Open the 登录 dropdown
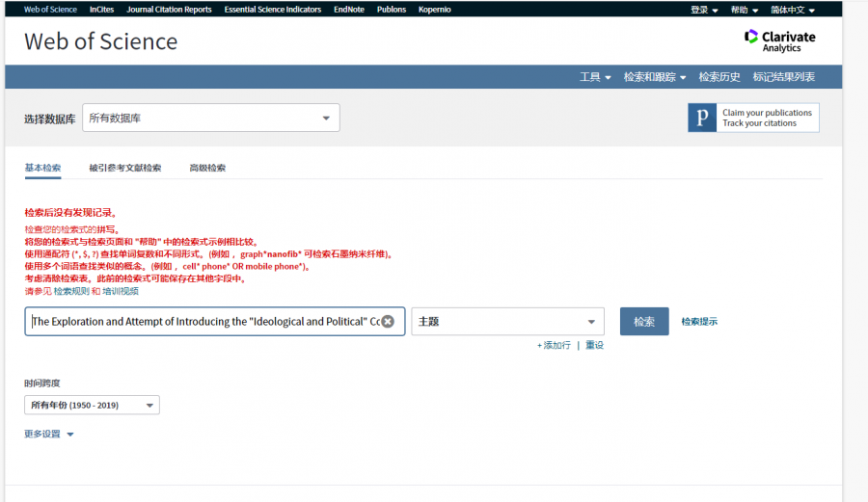 [x=704, y=10]
